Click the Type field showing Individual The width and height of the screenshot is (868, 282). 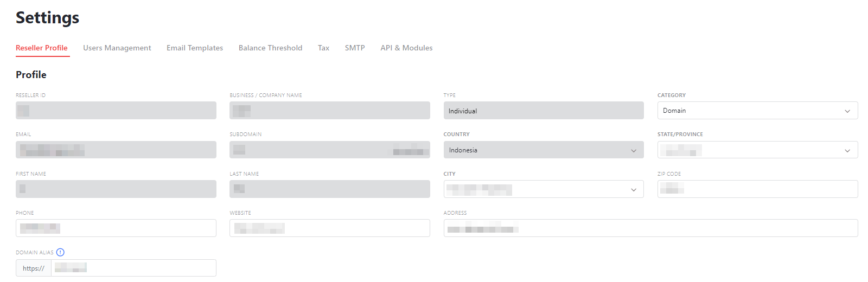point(544,111)
